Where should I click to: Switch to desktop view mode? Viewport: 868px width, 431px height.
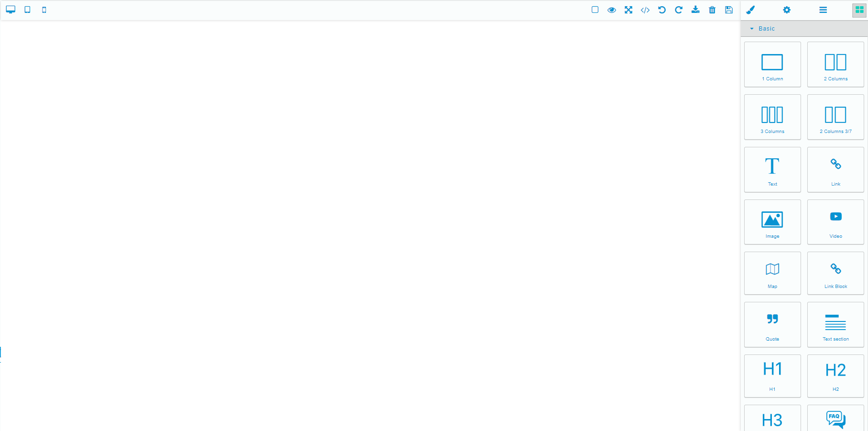tap(11, 9)
